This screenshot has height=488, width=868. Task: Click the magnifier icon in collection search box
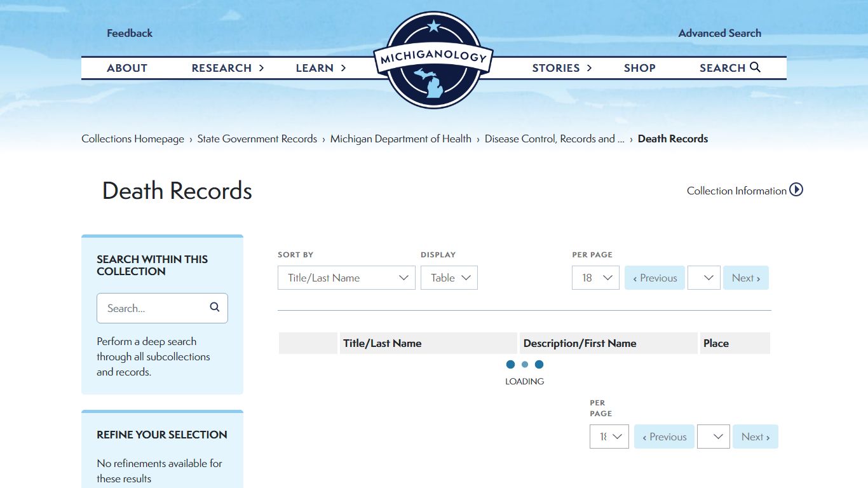click(215, 308)
